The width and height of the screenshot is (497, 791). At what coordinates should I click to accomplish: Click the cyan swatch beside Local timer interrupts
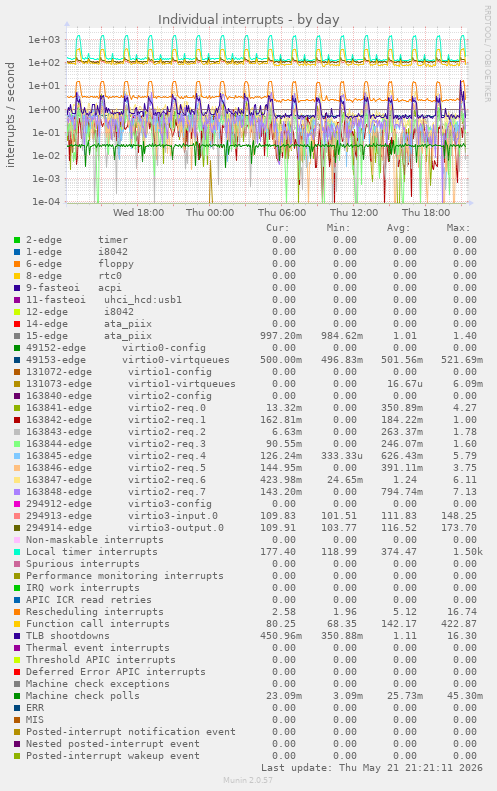pyautogui.click(x=17, y=552)
